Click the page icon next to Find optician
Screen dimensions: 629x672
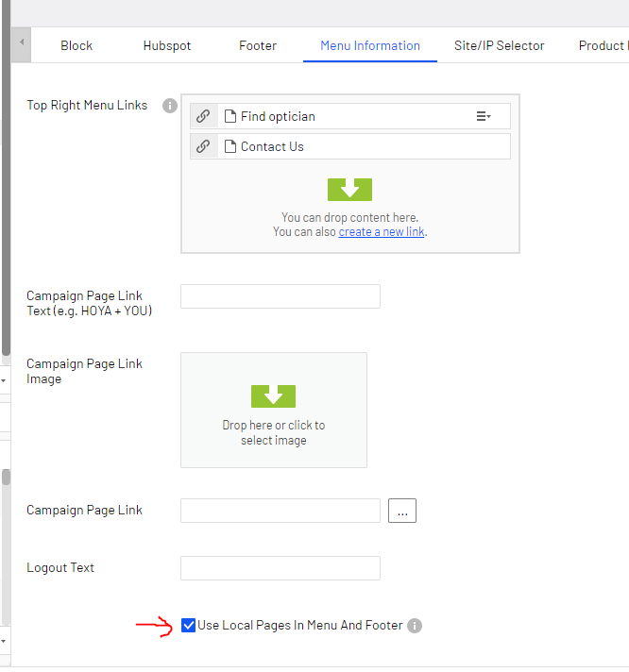point(229,116)
